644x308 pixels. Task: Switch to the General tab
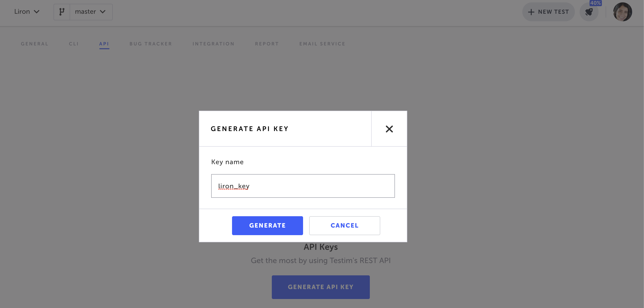point(35,44)
